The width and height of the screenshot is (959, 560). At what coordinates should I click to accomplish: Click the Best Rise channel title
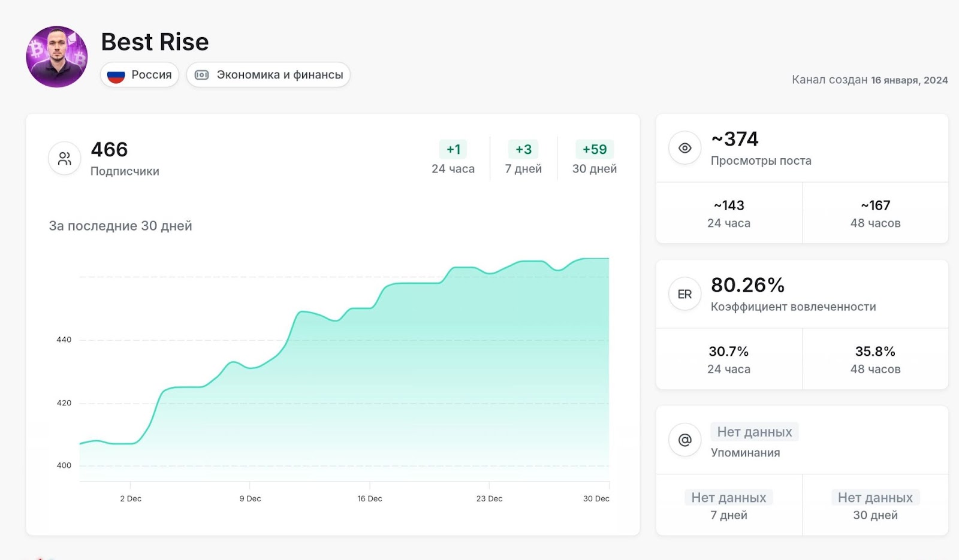[155, 42]
